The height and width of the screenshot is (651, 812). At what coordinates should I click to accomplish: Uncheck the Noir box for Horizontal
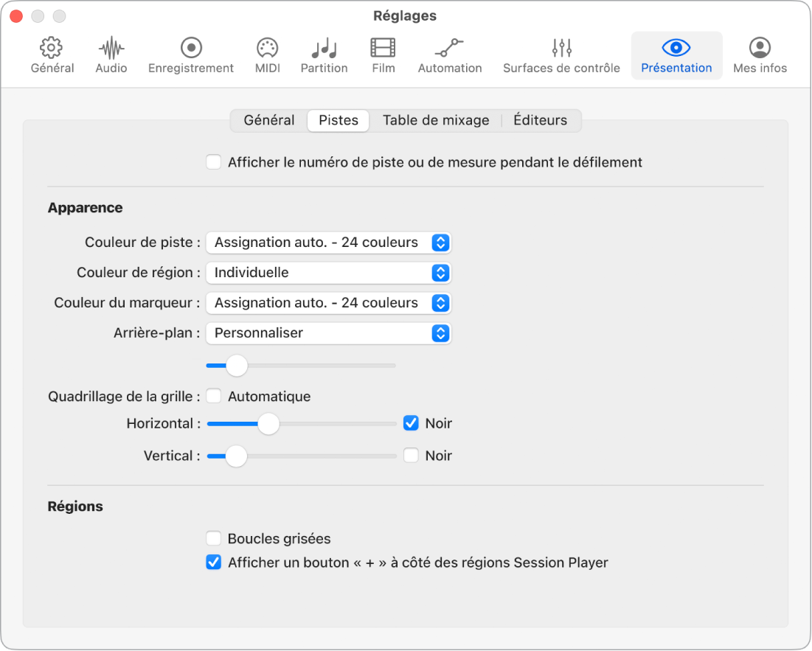pos(411,423)
